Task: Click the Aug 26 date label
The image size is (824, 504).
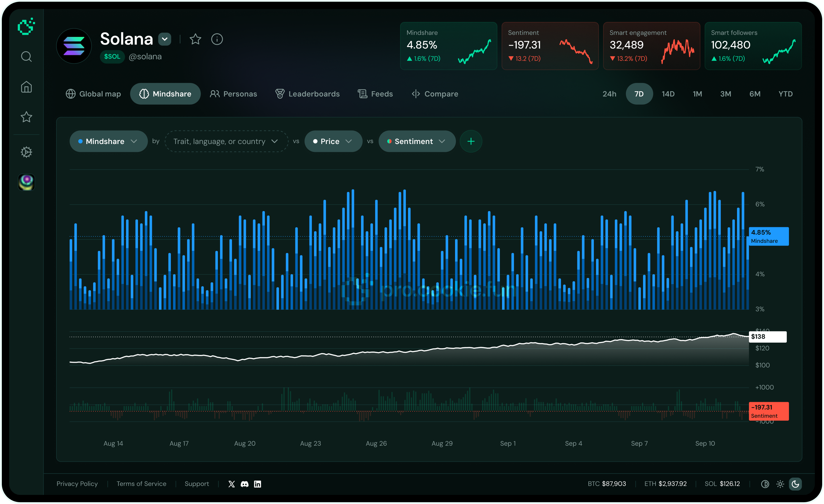Action: [x=376, y=443]
